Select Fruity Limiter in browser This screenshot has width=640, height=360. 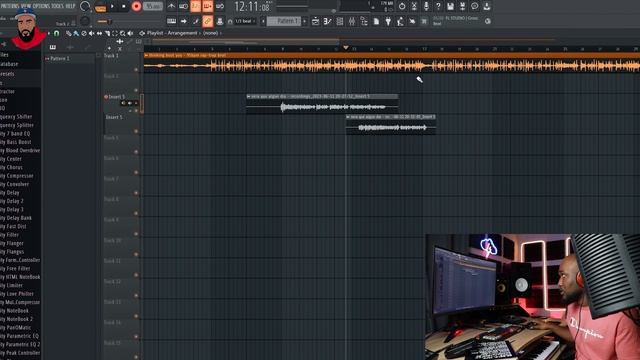11,286
